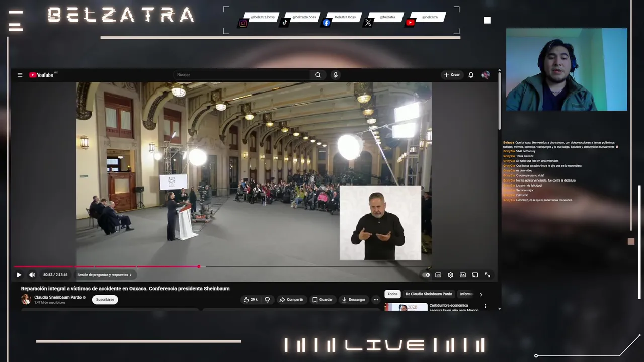Open Claudia Sheinbaum Pardo channel name link
This screenshot has width=644, height=362.
coord(58,297)
